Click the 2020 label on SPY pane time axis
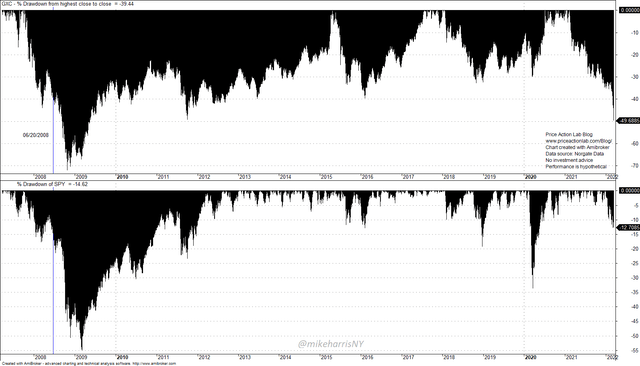This screenshot has height=366, width=640. point(530,357)
